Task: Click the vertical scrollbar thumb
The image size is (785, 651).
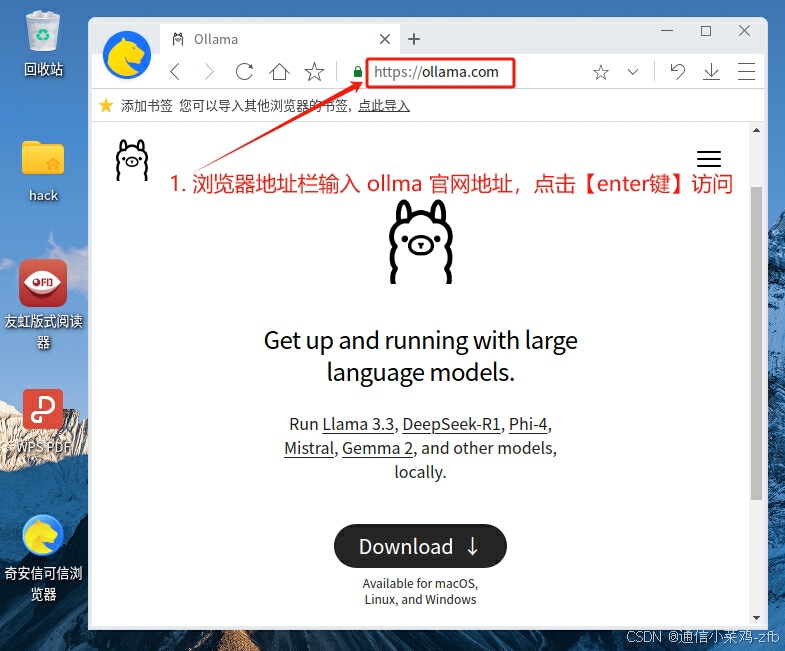Action: (756, 343)
